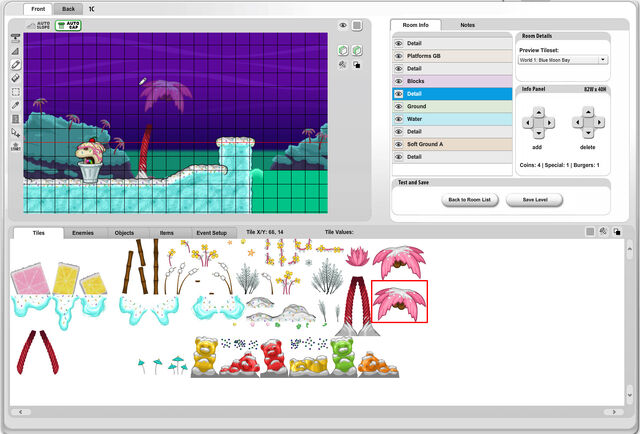Select the fill column tool
This screenshot has width=640, height=434.
coord(16,119)
